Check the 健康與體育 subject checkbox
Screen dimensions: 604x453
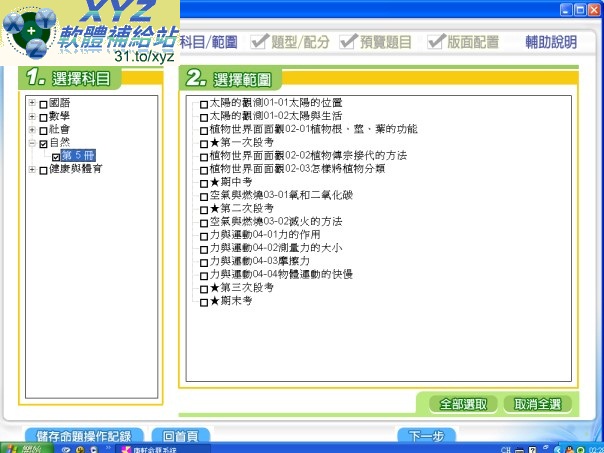[x=44, y=170]
